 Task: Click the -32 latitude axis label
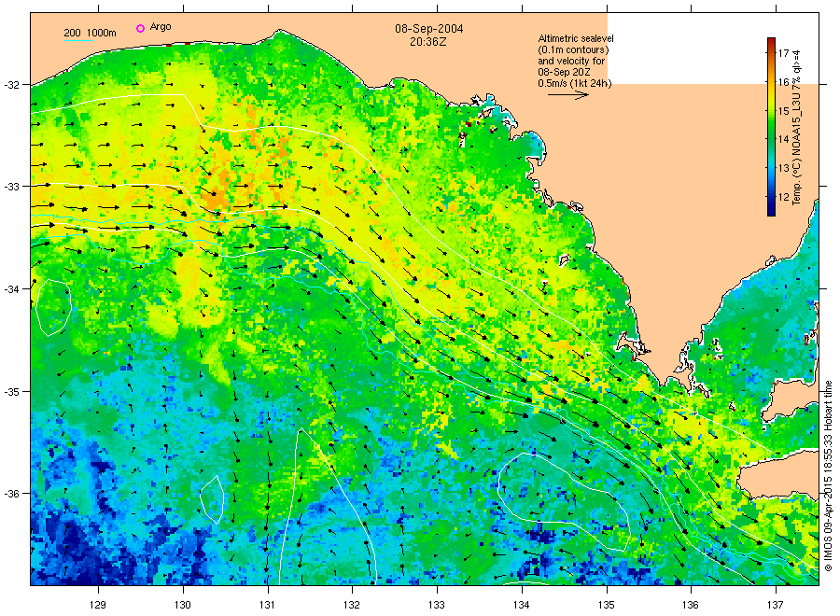pos(11,85)
